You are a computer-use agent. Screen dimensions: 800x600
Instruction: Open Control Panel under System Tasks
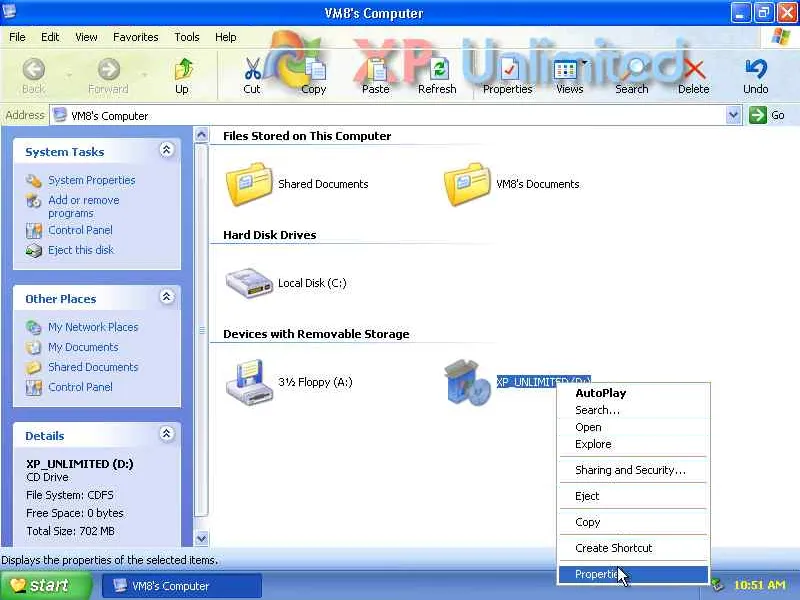pos(80,230)
